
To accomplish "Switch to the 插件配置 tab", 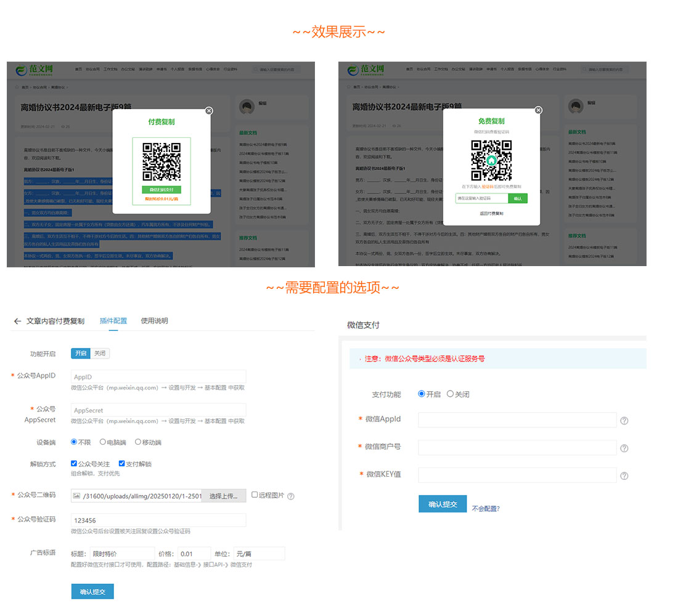I will point(113,320).
